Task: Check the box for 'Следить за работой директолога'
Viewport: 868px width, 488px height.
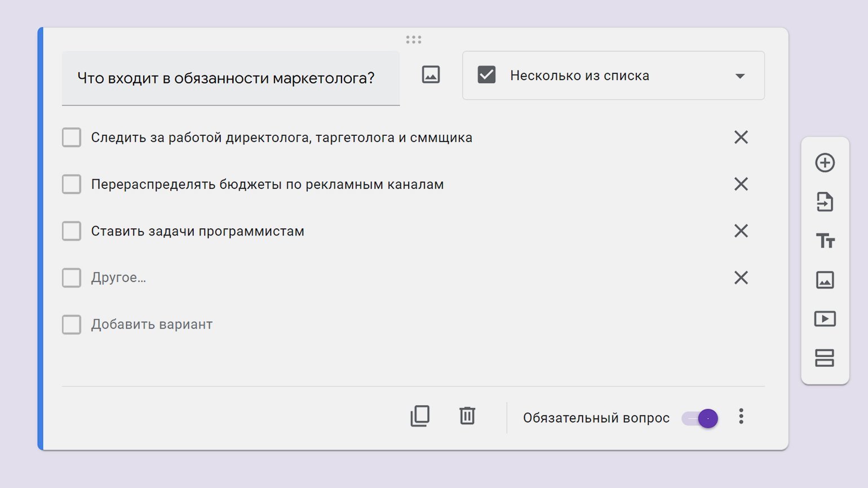Action: pos(72,137)
